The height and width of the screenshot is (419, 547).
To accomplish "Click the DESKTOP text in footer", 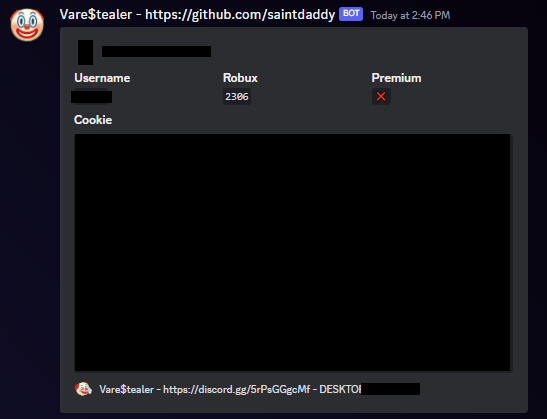I will point(340,389).
